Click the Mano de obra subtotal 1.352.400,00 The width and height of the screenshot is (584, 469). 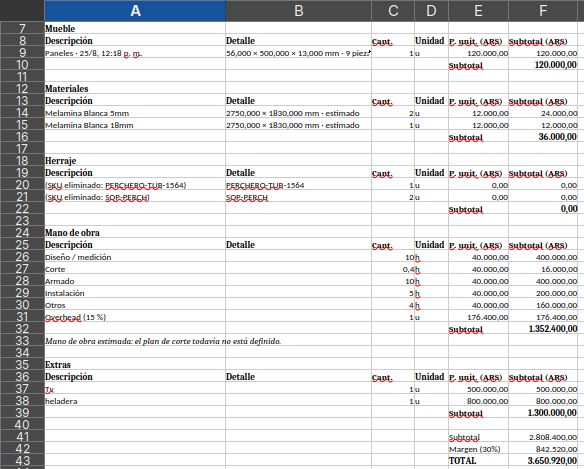[543, 329]
